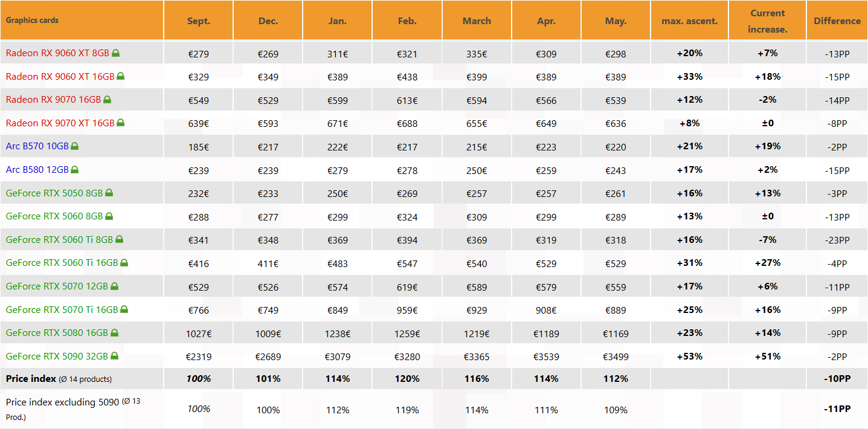Click the green lock after Arc B570 10GB

click(75, 146)
